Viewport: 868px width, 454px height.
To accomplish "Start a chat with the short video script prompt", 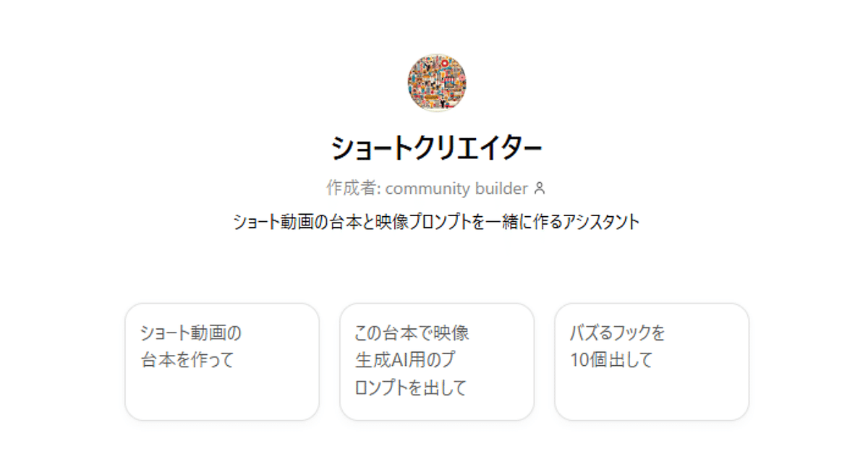I will 222,361.
